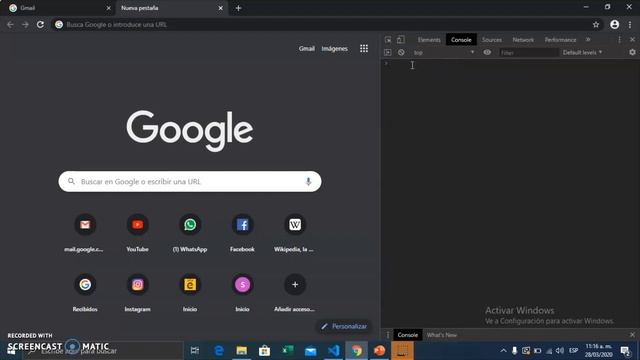The image size is (640, 360).
Task: Open the Default levels dropdown
Action: tap(582, 52)
